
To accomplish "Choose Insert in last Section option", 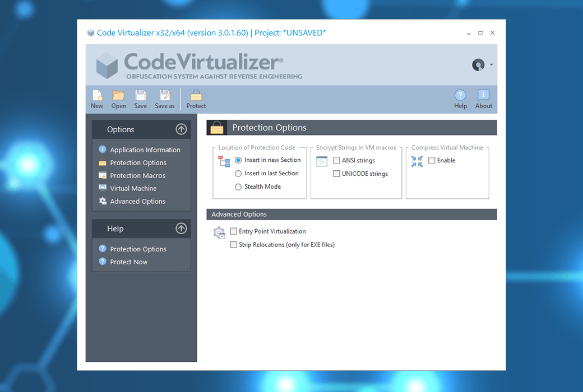I will [237, 173].
